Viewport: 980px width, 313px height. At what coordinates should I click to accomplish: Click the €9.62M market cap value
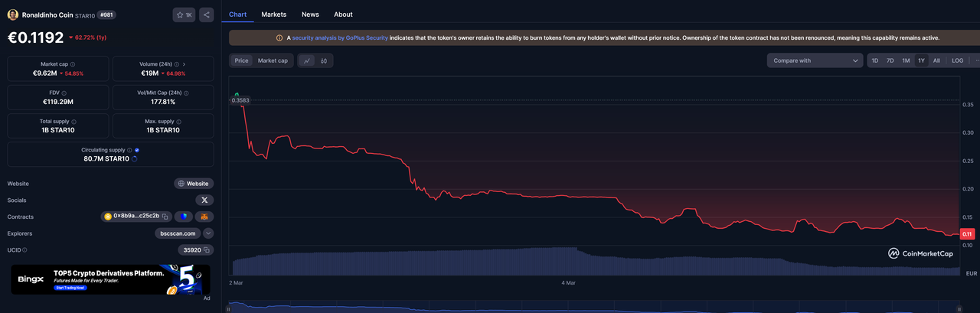46,73
